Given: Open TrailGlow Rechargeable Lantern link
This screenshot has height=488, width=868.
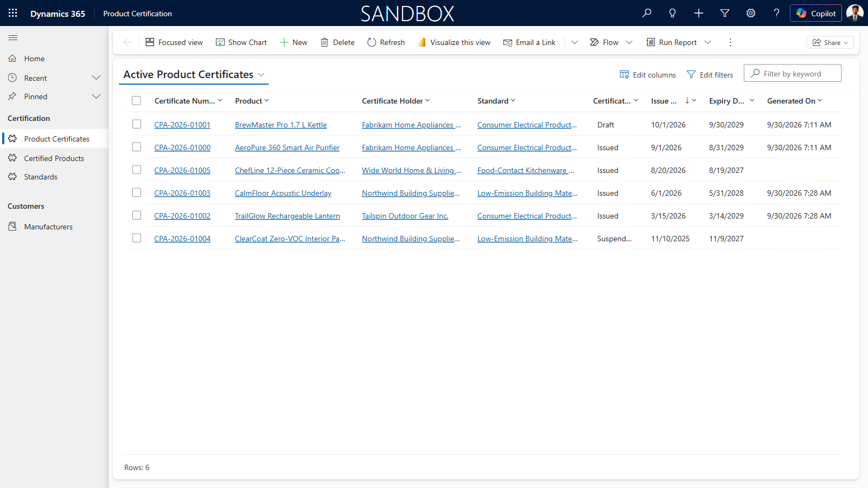Looking at the screenshot, I should (x=287, y=216).
